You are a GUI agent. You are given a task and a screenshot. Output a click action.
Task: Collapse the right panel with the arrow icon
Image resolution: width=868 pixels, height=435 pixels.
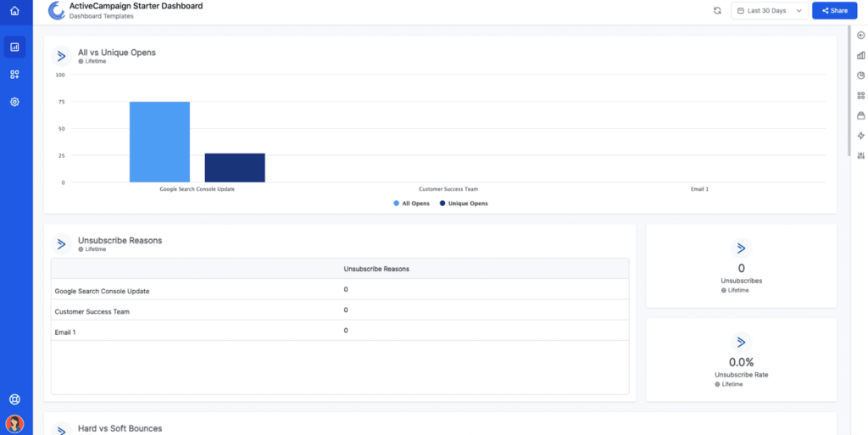pos(861,35)
